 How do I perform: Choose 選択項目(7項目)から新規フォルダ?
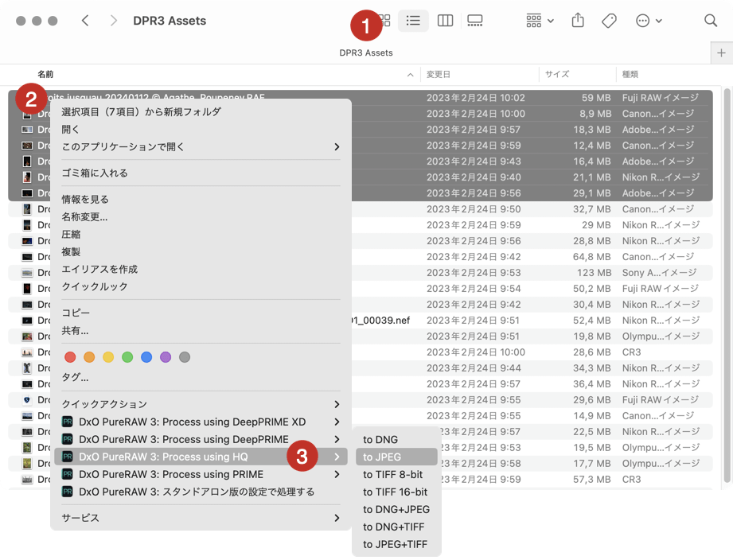tap(141, 111)
